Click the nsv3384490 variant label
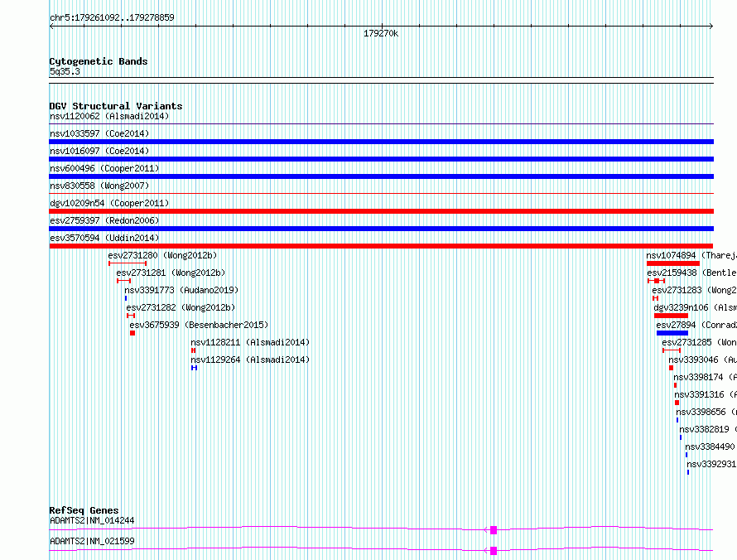This screenshot has height=560, width=737. tap(710, 447)
